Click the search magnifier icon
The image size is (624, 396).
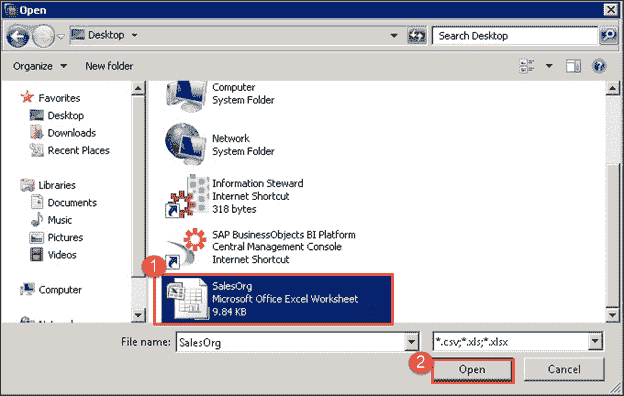609,36
